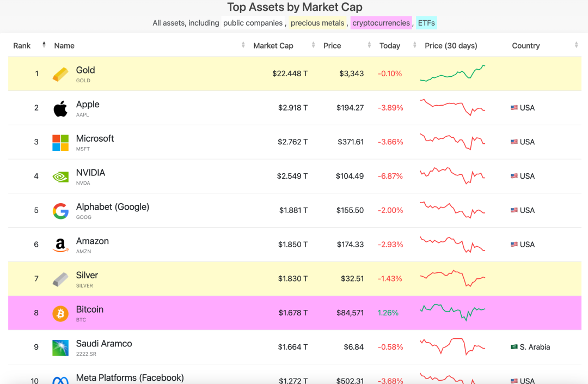This screenshot has width=588, height=384.
Task: Click the USA flag in Apple row
Action: click(x=514, y=108)
